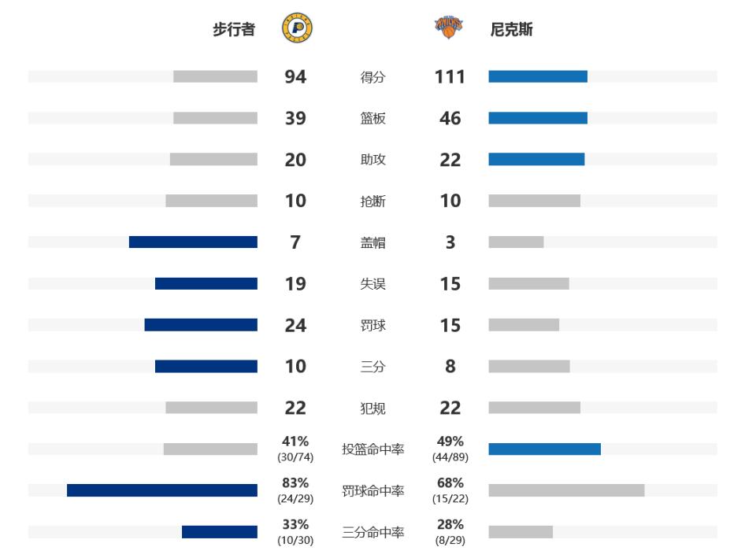
Task: Click the Pacers 失误 value 19
Action: click(295, 284)
